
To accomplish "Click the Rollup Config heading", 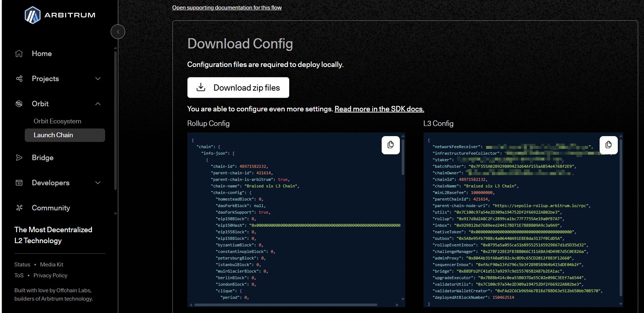I will tap(208, 123).
